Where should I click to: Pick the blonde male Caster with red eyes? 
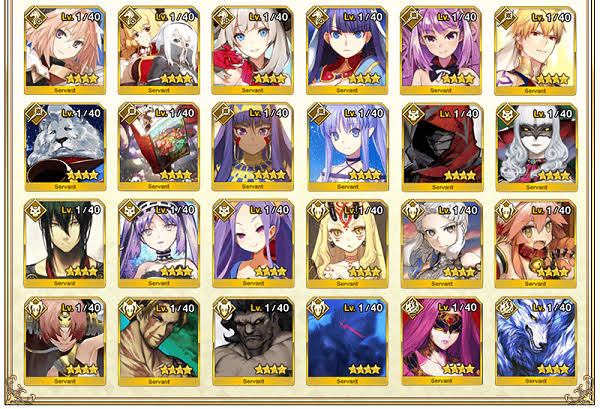(535, 51)
